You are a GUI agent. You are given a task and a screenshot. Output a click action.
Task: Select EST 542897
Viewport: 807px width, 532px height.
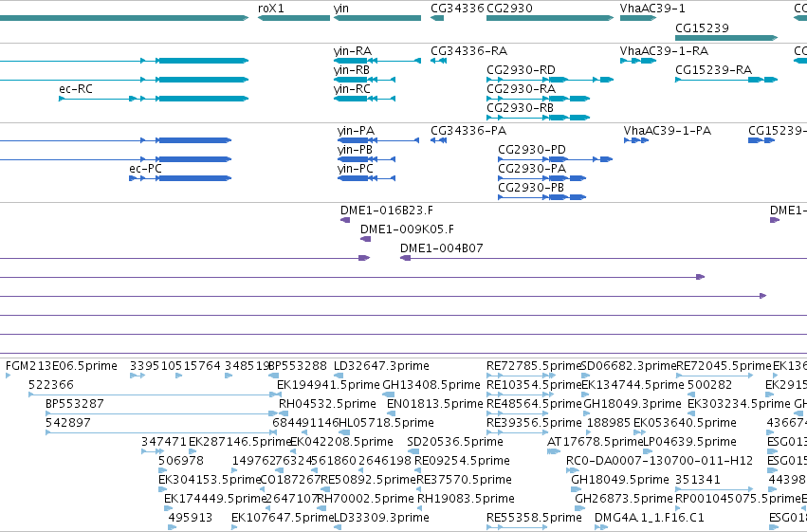click(161, 432)
